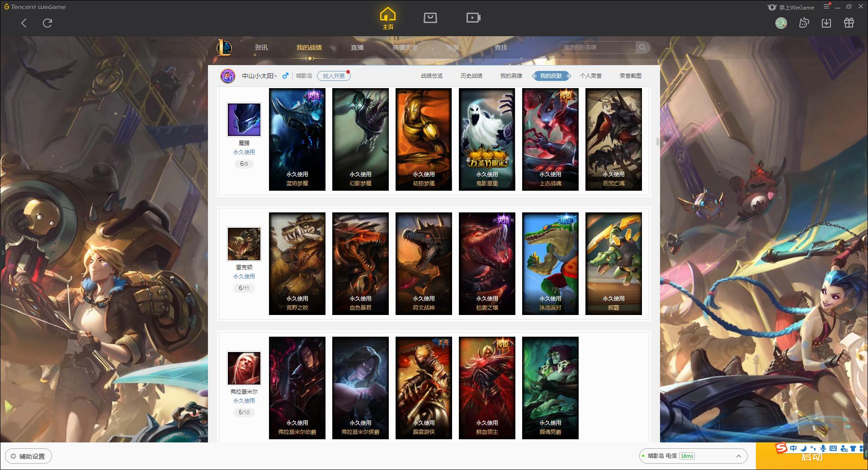Switch to the 荣誉截图 sub-tab
Image resolution: width=868 pixels, height=470 pixels.
click(631, 76)
